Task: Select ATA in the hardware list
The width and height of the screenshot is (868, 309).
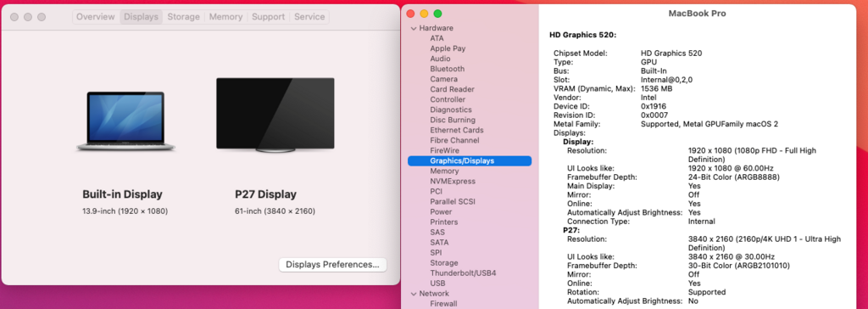Action: coord(437,38)
